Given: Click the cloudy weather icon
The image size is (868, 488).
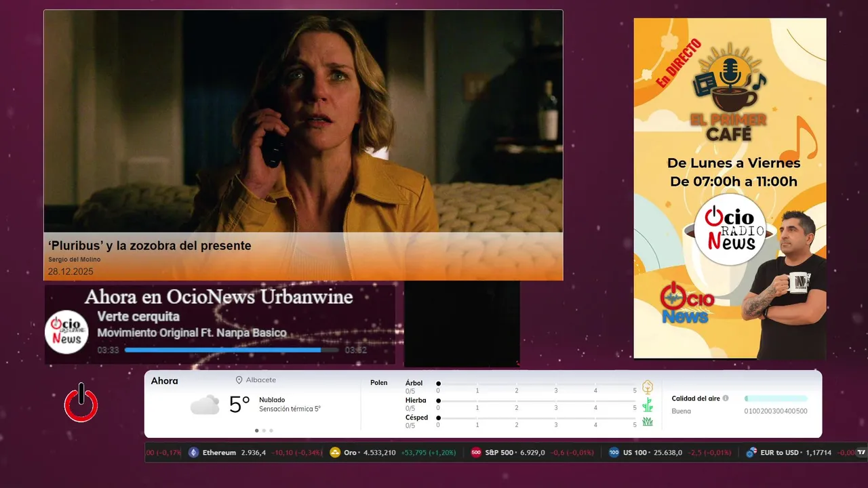Looking at the screenshot, I should [205, 405].
